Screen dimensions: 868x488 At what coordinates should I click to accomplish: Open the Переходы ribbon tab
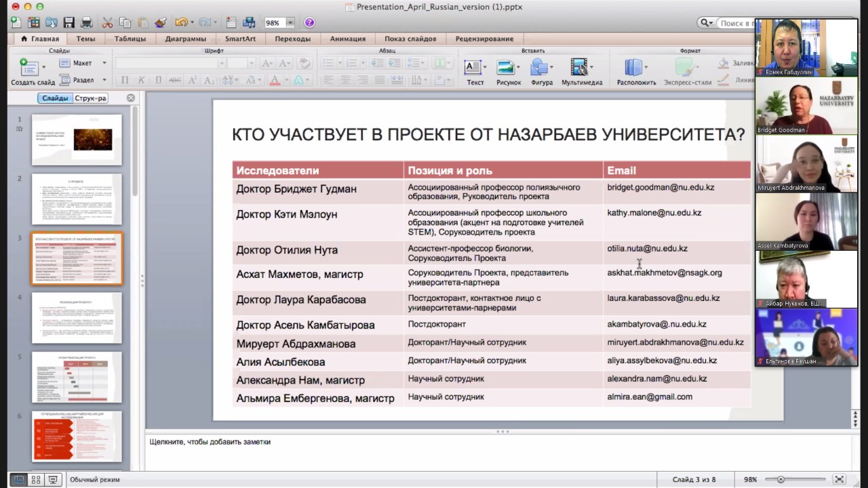click(x=292, y=39)
